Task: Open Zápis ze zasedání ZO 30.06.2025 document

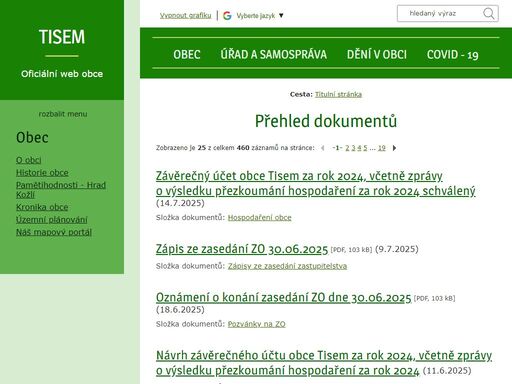Action: click(242, 249)
